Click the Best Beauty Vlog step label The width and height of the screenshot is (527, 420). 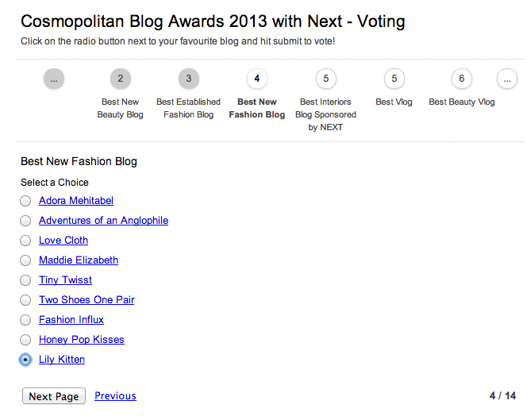click(x=461, y=102)
